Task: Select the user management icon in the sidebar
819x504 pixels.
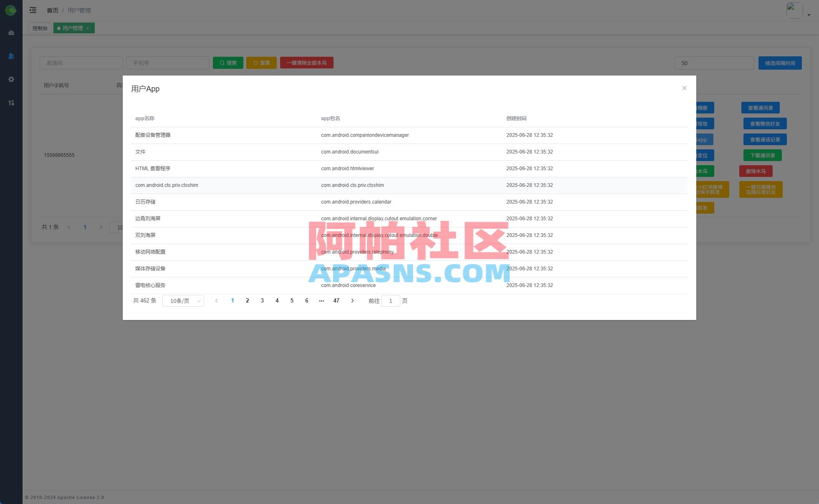Action: [11, 56]
